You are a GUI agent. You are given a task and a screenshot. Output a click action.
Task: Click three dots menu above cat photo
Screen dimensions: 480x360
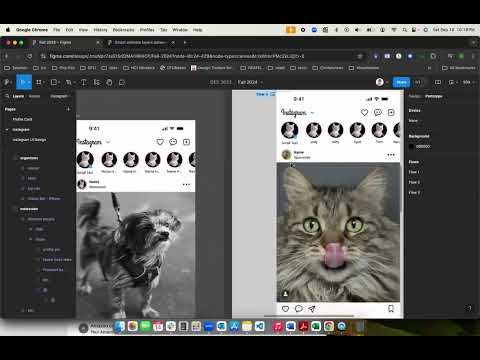pyautogui.click(x=391, y=155)
